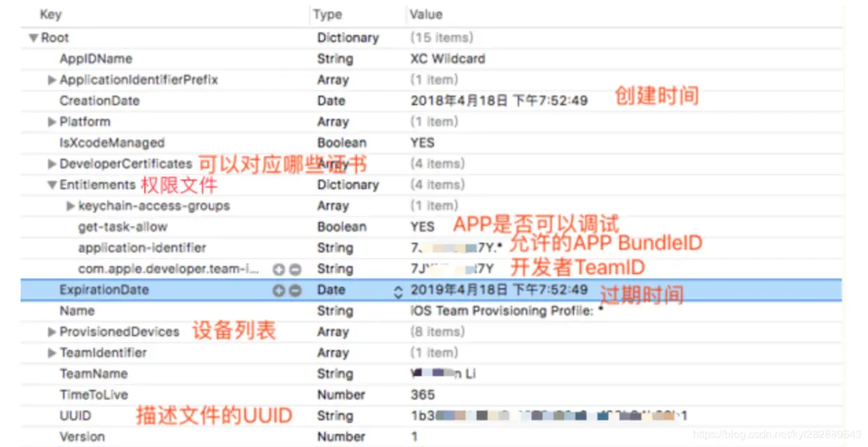
Task: Expand the Platform array row
Action: click(x=52, y=122)
